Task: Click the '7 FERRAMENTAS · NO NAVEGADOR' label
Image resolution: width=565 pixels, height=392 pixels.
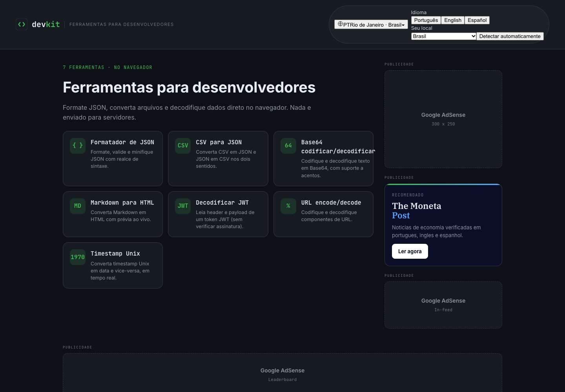Action: (108, 67)
